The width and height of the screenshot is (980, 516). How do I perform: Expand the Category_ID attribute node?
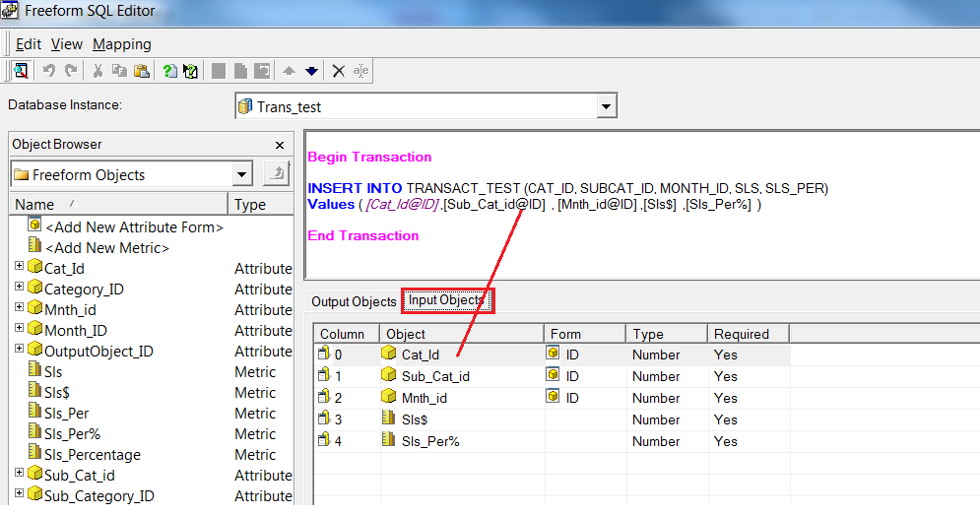pos(19,287)
